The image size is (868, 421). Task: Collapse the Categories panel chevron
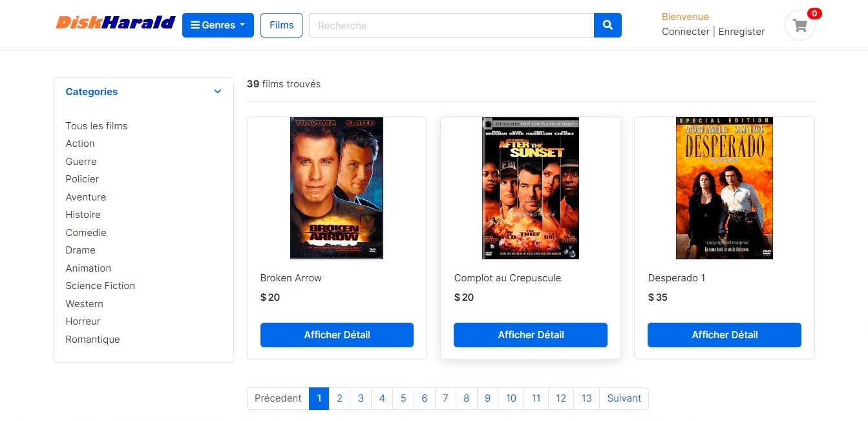(x=218, y=92)
